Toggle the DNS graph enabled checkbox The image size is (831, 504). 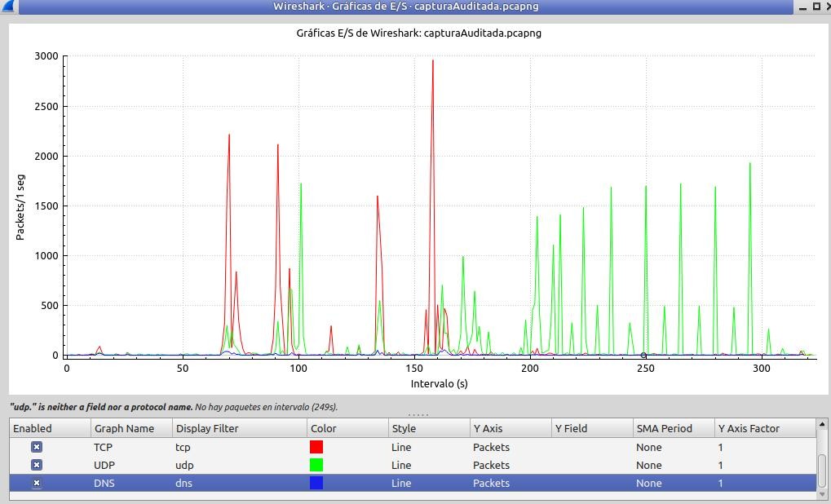[37, 484]
